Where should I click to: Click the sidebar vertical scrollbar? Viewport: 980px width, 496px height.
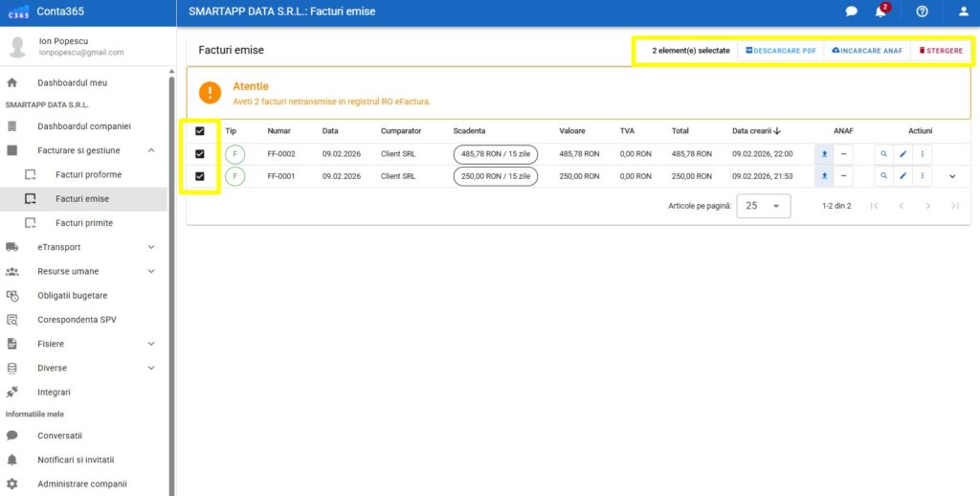tap(172, 287)
